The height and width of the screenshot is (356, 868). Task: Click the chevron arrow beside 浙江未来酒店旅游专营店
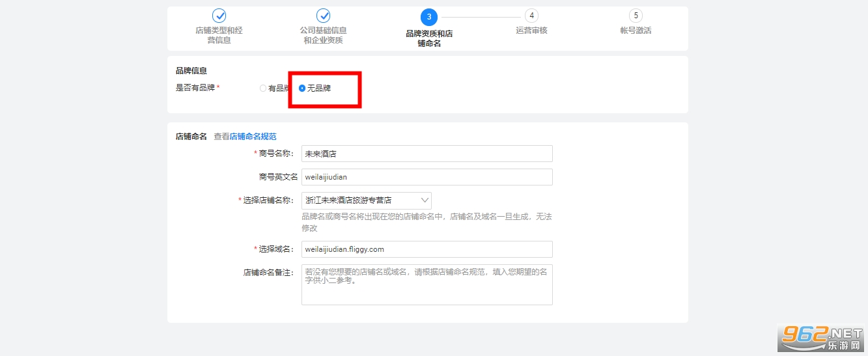pyautogui.click(x=425, y=200)
